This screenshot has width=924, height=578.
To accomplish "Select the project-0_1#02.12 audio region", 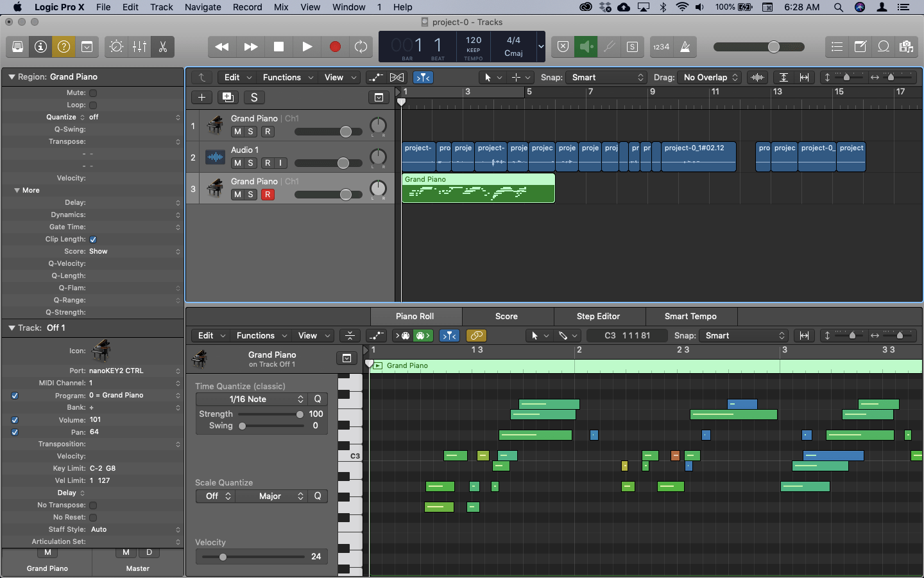I will [x=699, y=156].
